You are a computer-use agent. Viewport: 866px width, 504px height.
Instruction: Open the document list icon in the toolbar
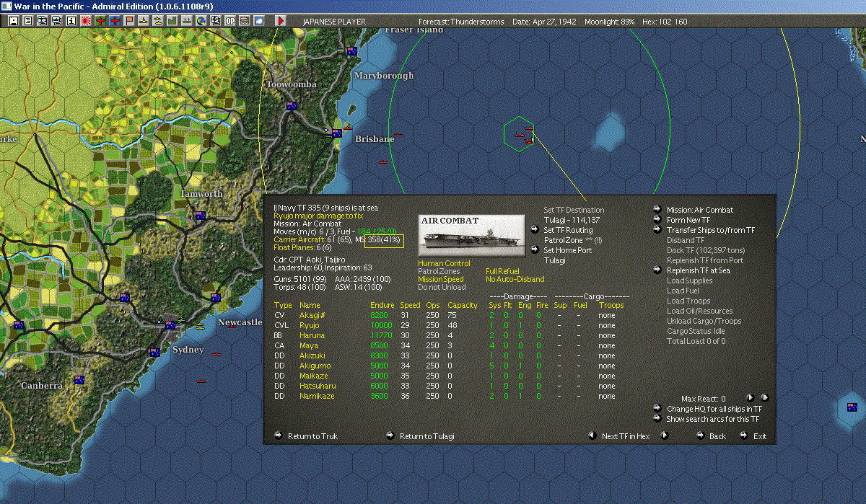click(x=28, y=22)
